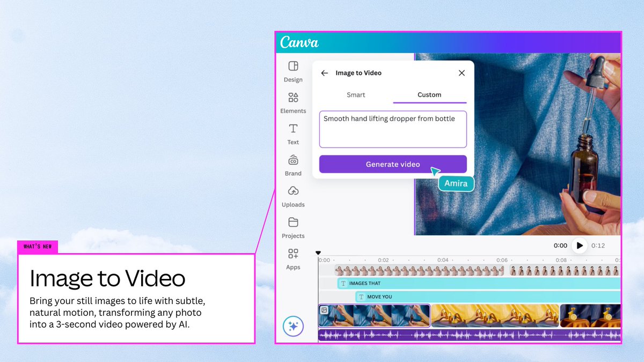Click the 0:08 mark on timeline ruler
The width and height of the screenshot is (644, 362).
(561, 260)
